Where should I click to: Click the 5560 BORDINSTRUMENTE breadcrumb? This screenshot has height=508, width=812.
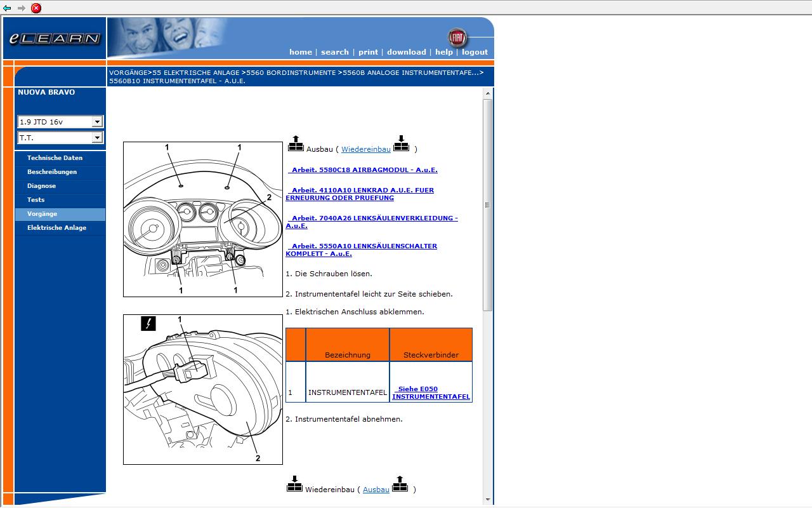click(291, 73)
